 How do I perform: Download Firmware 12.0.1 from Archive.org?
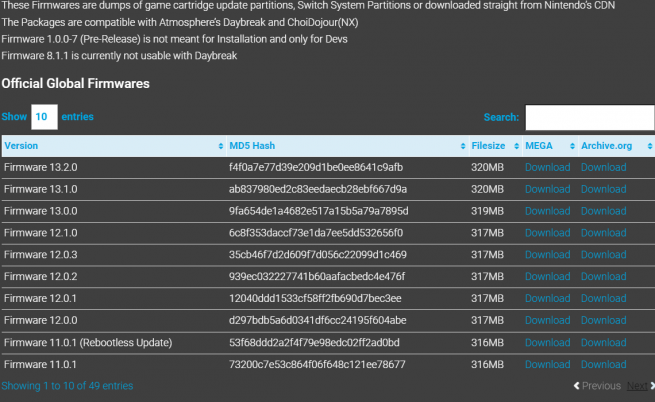(x=603, y=299)
